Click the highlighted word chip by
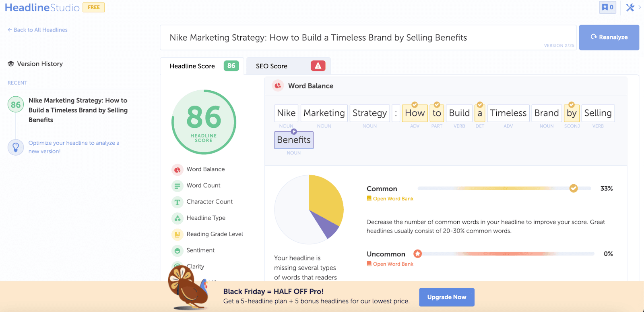Image resolution: width=644 pixels, height=312 pixels. click(572, 113)
